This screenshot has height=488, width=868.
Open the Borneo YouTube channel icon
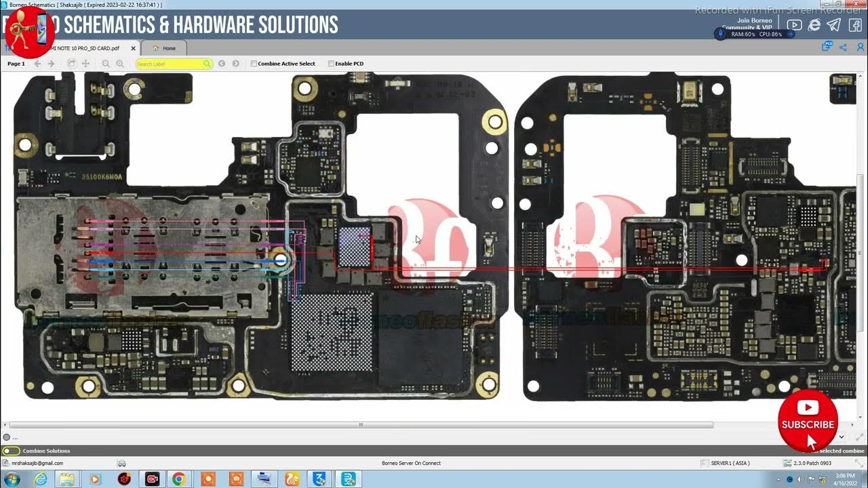tap(794, 25)
